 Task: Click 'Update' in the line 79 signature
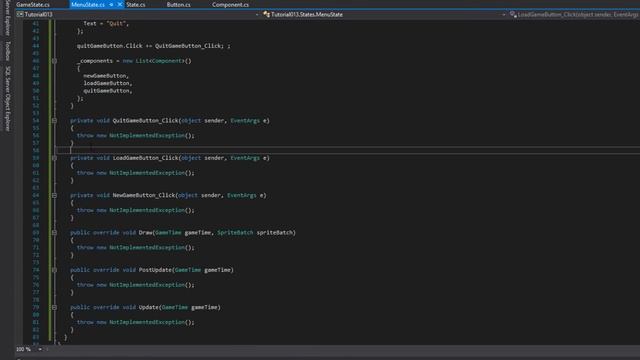point(149,307)
